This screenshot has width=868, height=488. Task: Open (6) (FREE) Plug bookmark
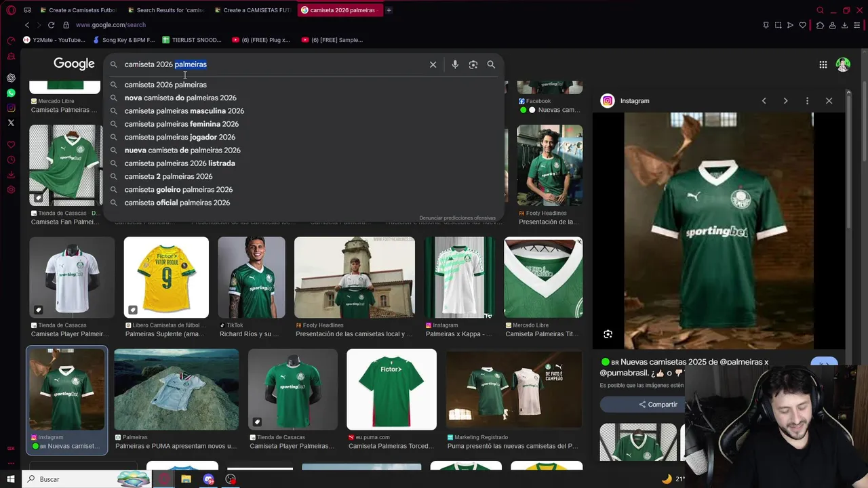point(261,40)
